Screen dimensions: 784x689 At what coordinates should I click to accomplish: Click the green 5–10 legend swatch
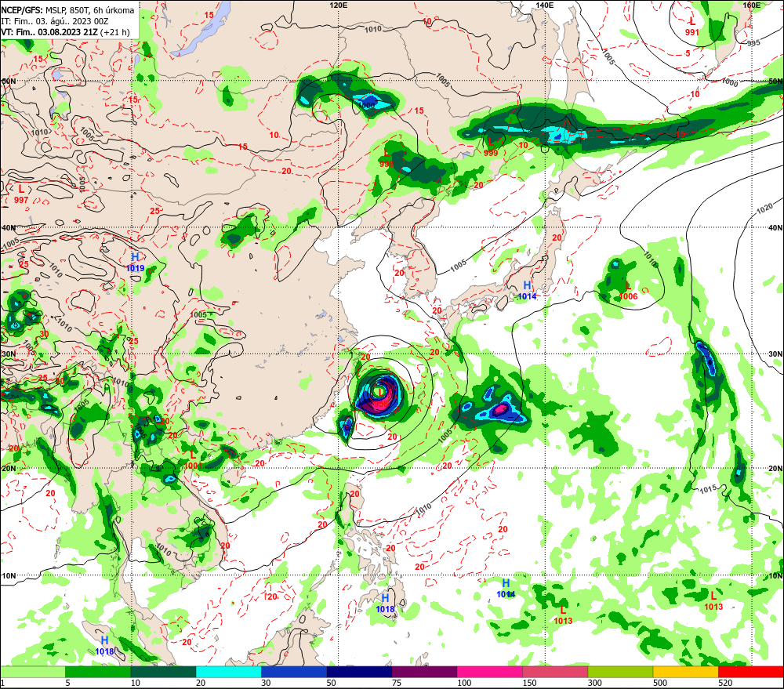click(98, 672)
